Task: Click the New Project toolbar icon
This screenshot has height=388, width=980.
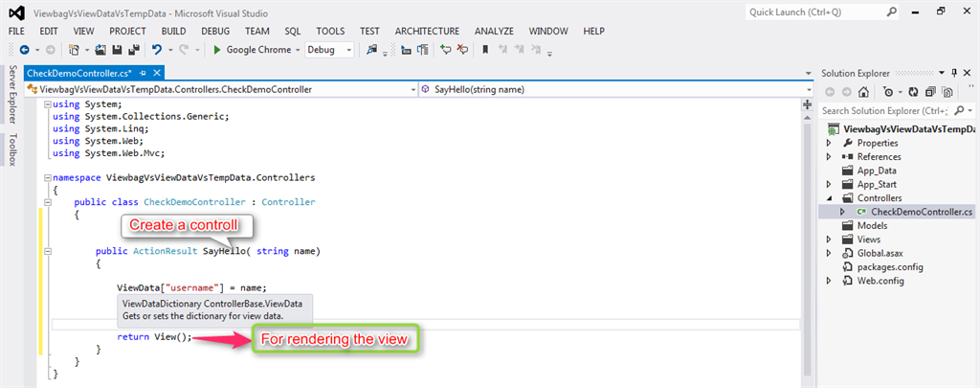Action: [74, 50]
